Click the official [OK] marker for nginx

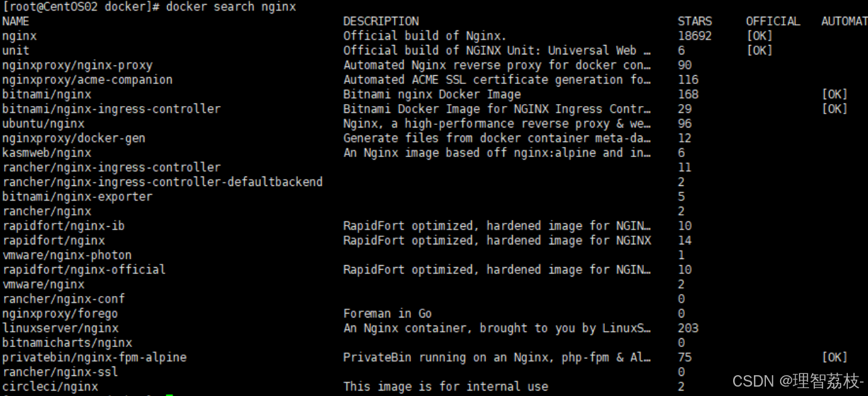point(759,36)
